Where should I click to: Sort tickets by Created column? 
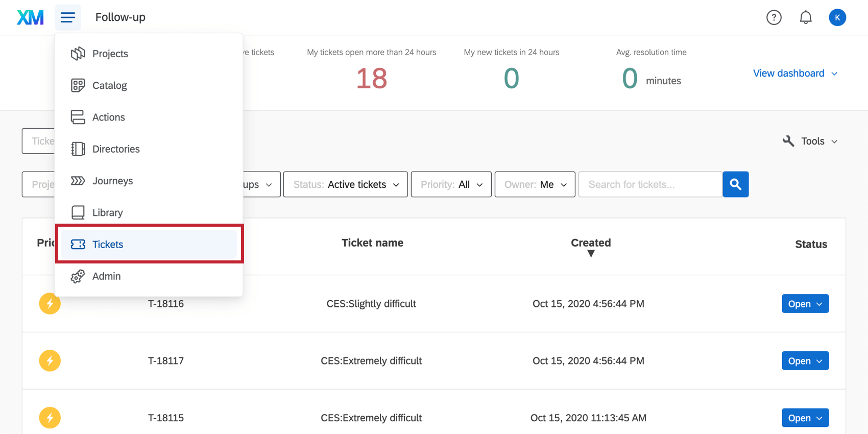tap(591, 244)
